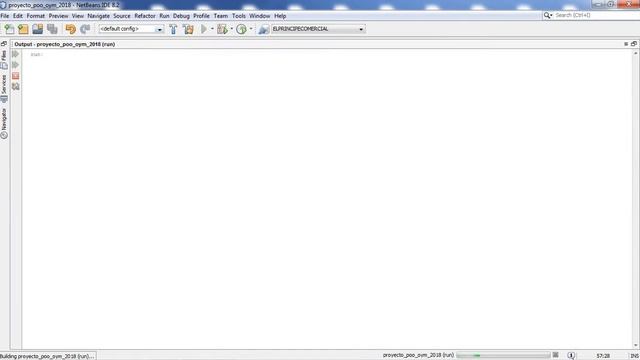The height and width of the screenshot is (360, 640).
Task: Open the ELPRINCIPECOMERCIAL combo box
Action: pos(318,29)
